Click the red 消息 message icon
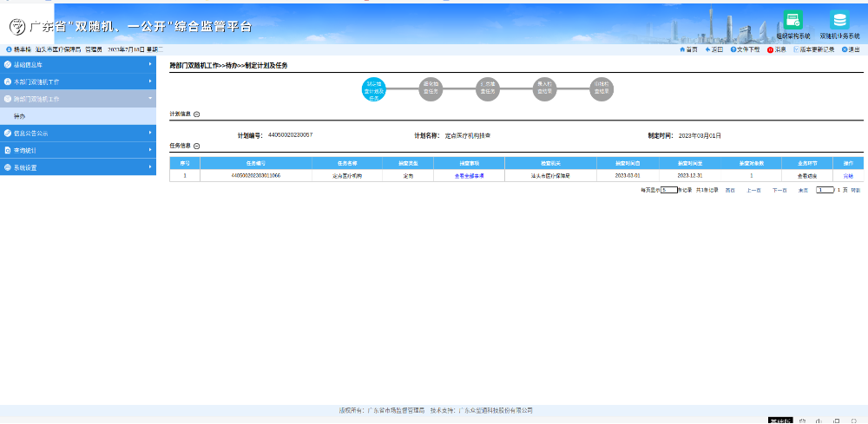 point(769,49)
